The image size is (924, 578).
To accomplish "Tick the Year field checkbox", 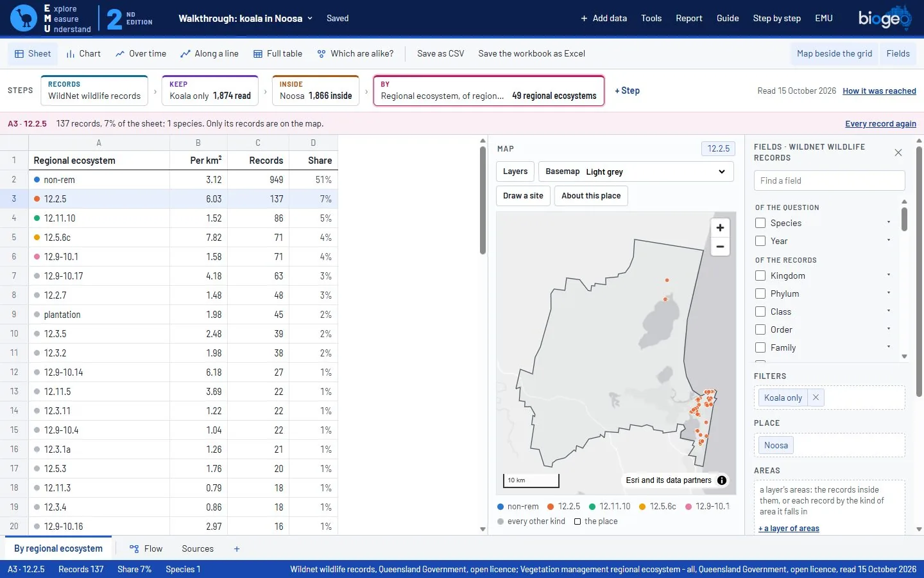I will [760, 241].
